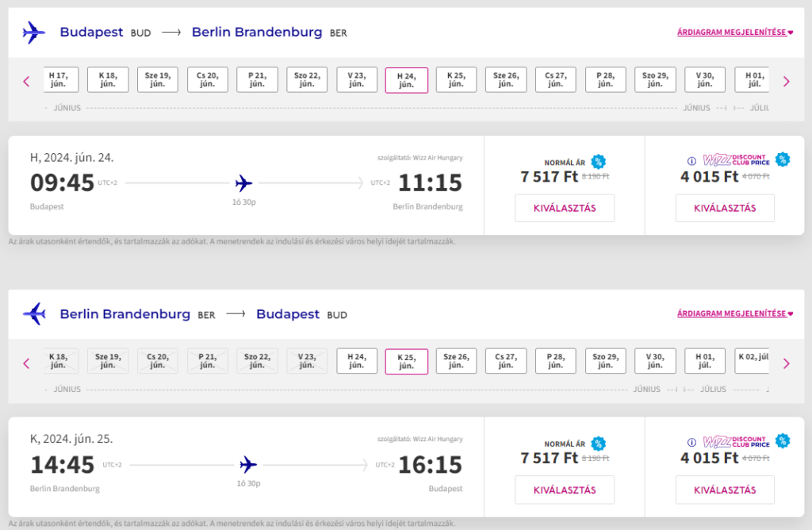Show previous dates for the outbound flight
Screen dimensions: 812x530
pyautogui.click(x=26, y=81)
